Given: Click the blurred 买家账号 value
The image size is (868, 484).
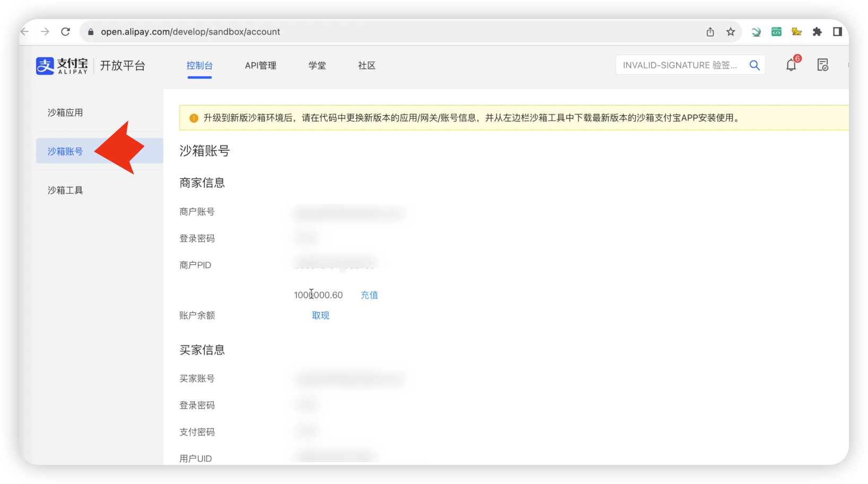Looking at the screenshot, I should pyautogui.click(x=349, y=379).
